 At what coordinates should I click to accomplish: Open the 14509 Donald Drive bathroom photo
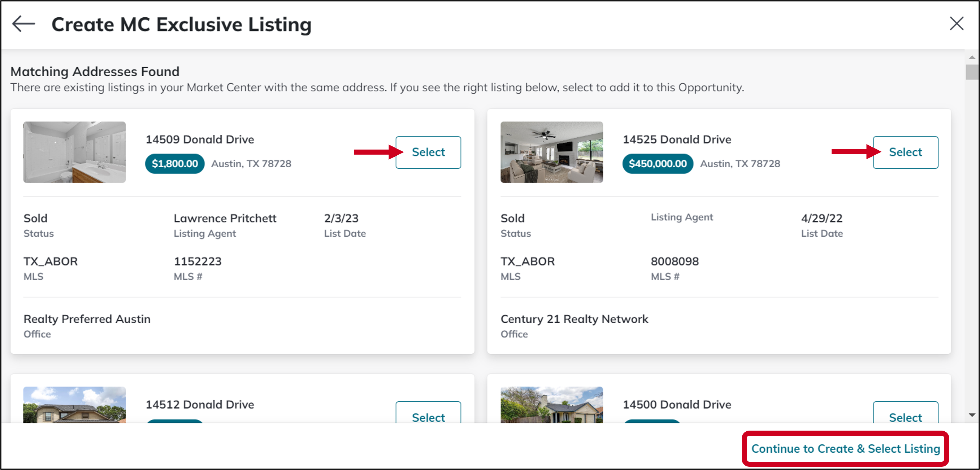tap(74, 152)
